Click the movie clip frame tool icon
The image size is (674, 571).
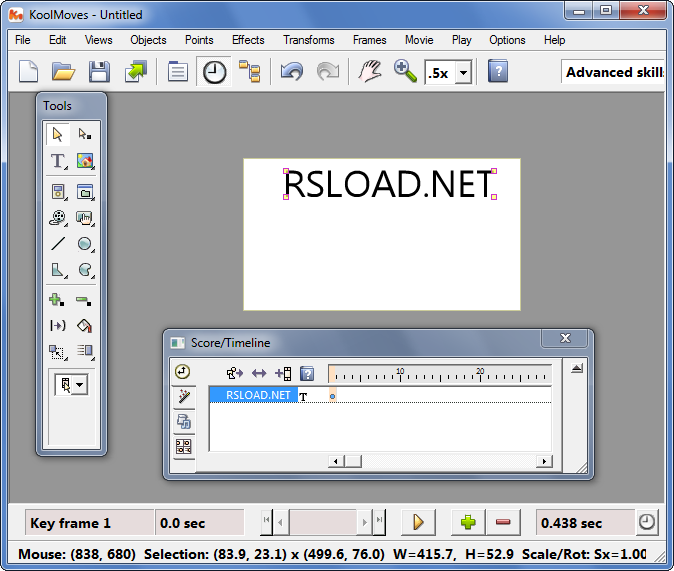[85, 192]
